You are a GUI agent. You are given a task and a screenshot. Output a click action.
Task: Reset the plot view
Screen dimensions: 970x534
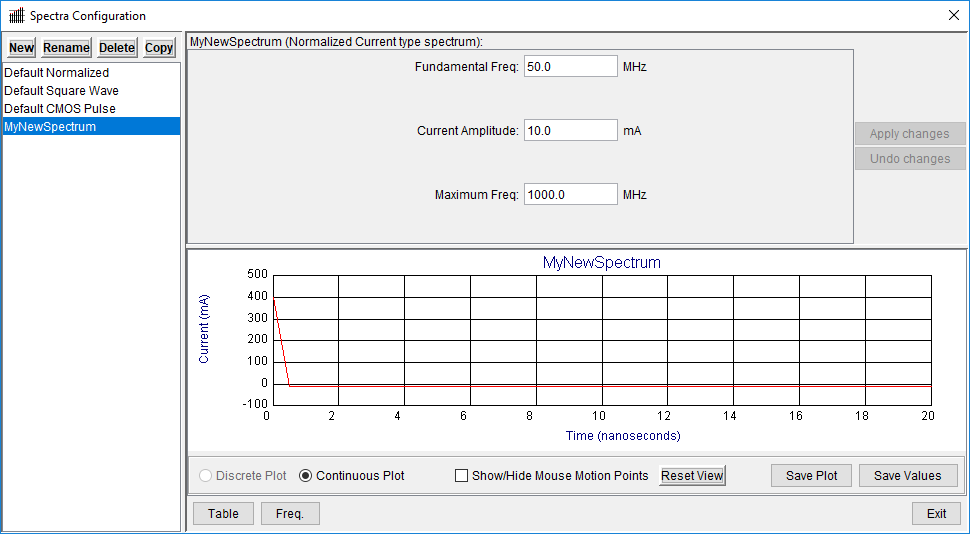coord(692,476)
